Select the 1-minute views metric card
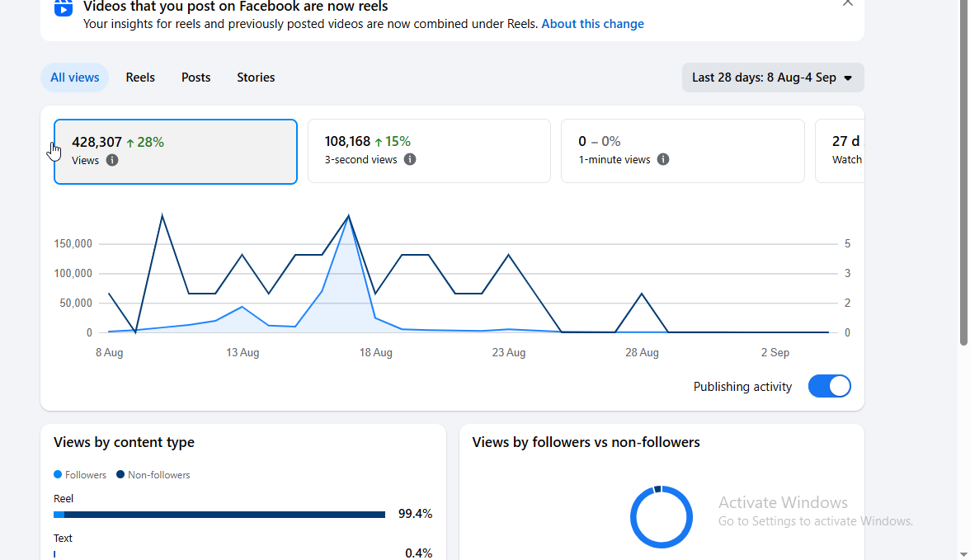This screenshot has width=970, height=560. 682,151
